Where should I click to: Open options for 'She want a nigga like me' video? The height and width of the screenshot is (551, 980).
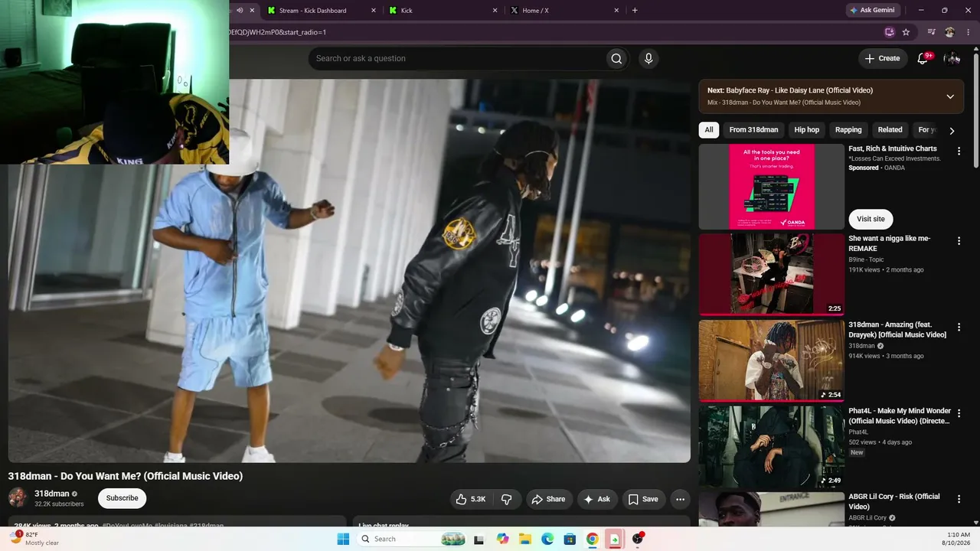click(x=959, y=241)
